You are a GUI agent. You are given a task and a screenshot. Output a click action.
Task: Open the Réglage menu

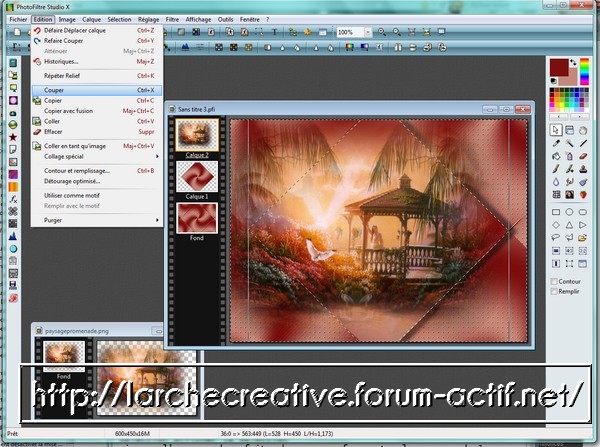point(148,19)
